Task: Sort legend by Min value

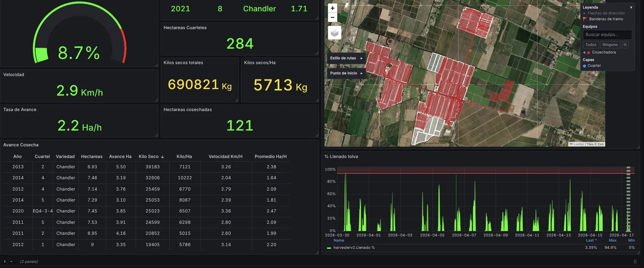Action: click(632, 241)
